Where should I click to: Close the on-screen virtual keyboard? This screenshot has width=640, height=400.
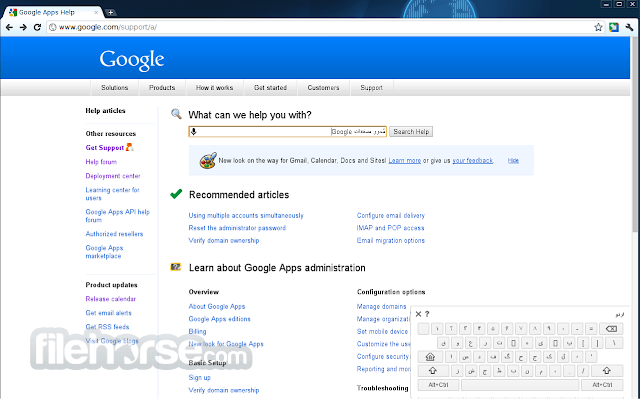418,314
